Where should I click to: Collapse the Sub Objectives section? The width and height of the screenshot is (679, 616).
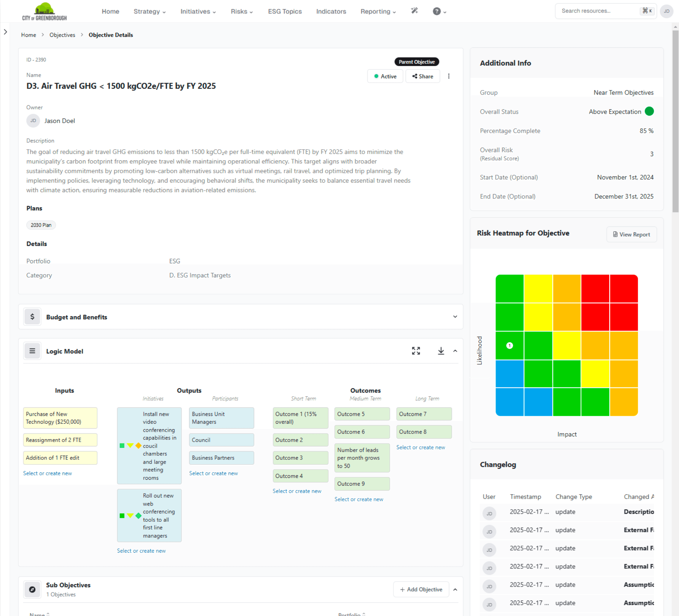coord(455,589)
